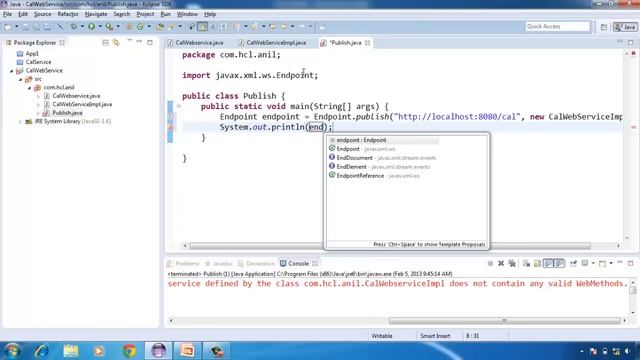
Task: Click the Save toolbar icon
Action: click(x=25, y=27)
